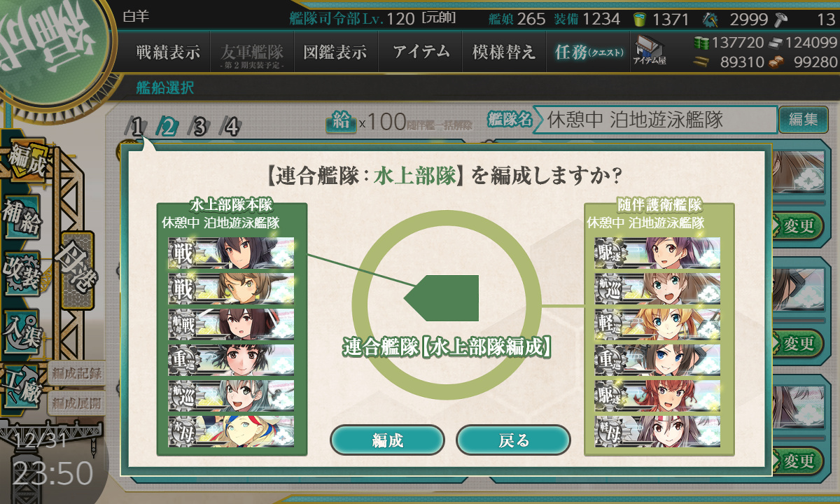Select first battleship card in main fleet

point(232,252)
